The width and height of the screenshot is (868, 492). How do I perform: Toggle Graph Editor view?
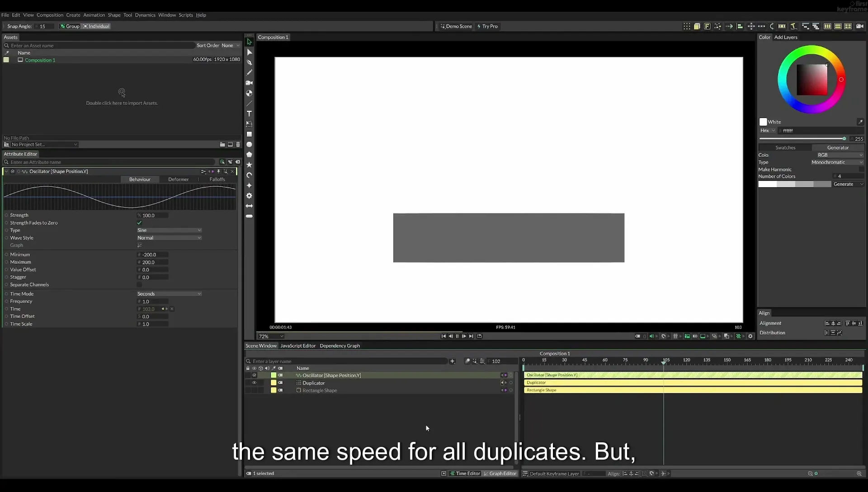tap(500, 474)
